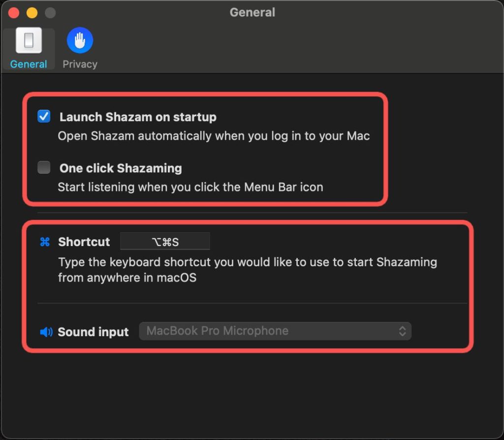This screenshot has height=440, width=504.
Task: Switch to the General tab label
Action: coord(29,64)
